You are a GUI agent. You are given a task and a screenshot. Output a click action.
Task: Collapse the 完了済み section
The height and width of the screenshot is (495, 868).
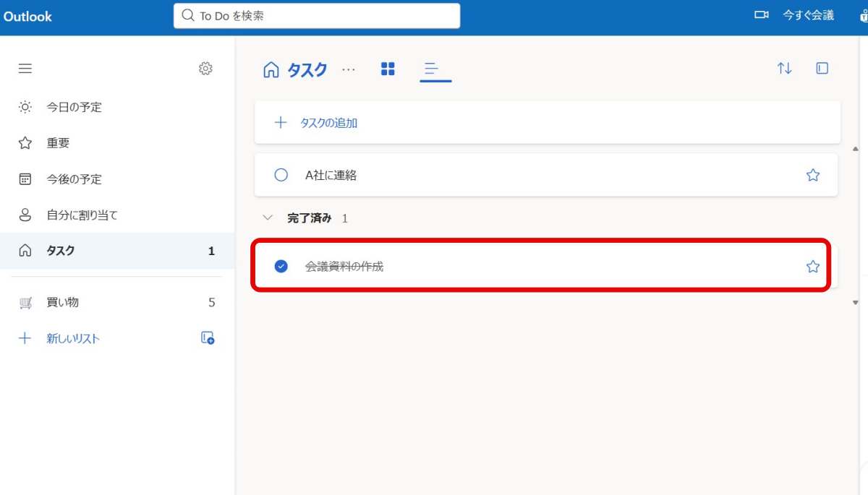coord(268,217)
